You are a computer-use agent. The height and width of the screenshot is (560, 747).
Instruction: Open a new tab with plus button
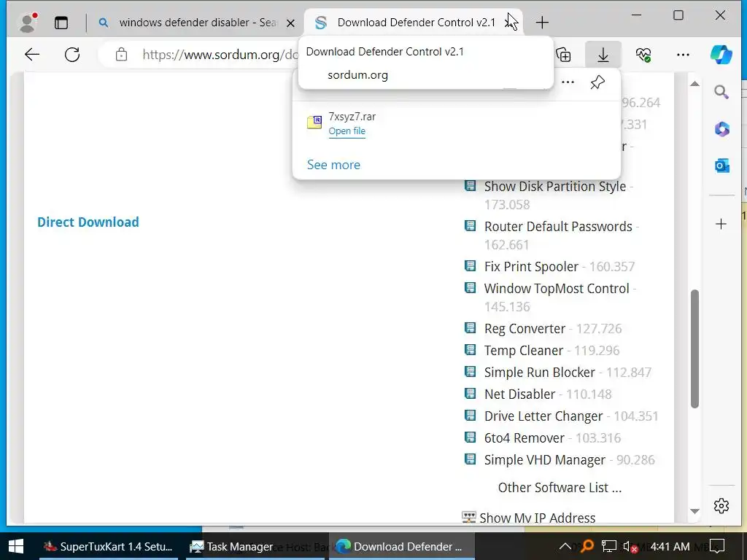[542, 23]
